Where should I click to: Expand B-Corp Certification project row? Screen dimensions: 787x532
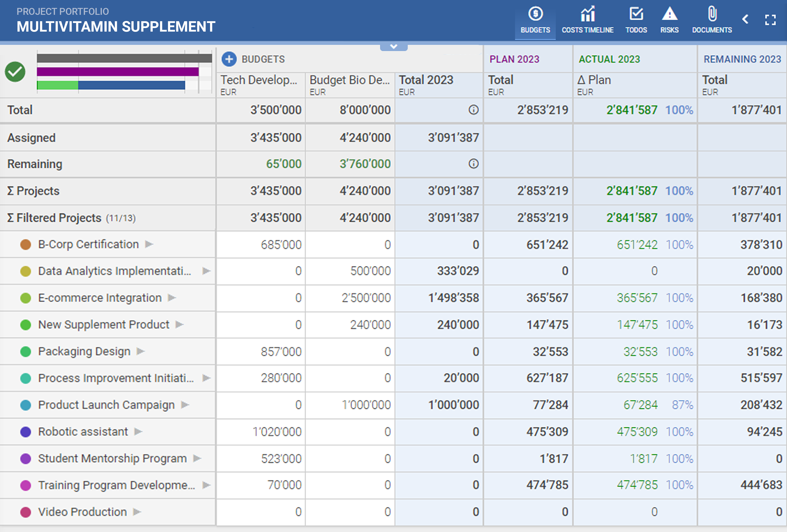[149, 244]
